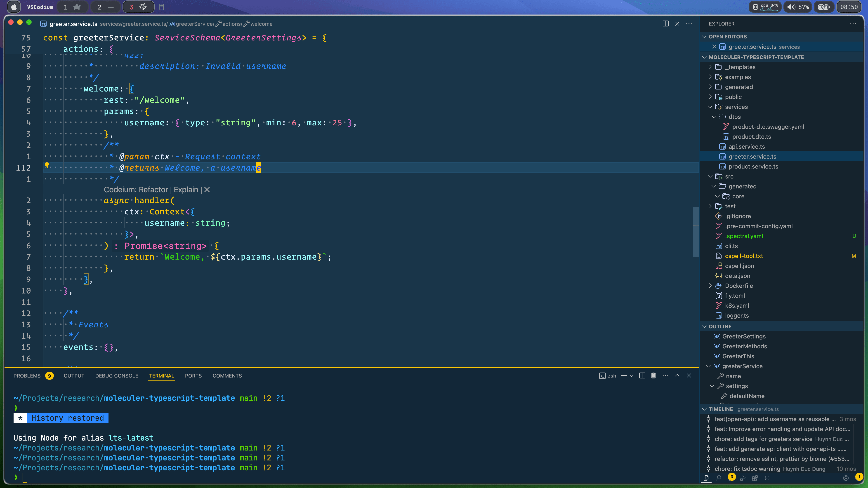Click the editor vertical scrollbar thumb
Viewport: 868px width, 488px height.
click(x=696, y=232)
